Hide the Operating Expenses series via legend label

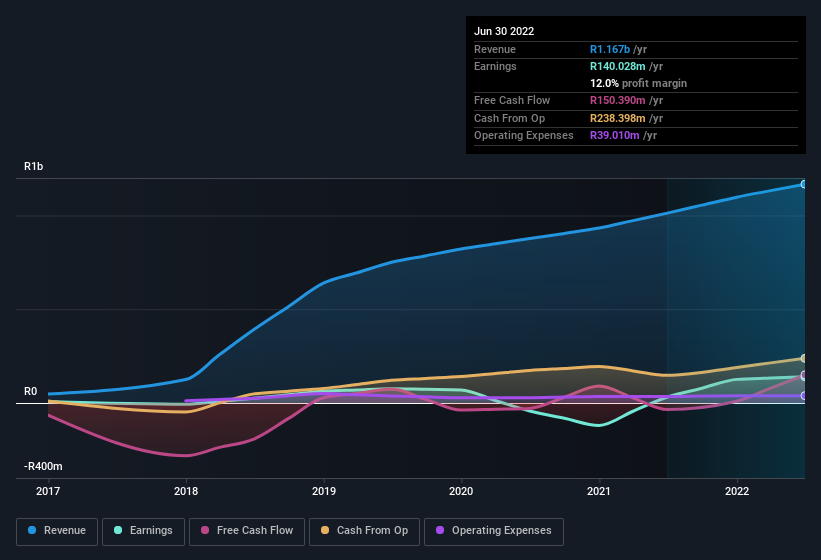[x=501, y=530]
